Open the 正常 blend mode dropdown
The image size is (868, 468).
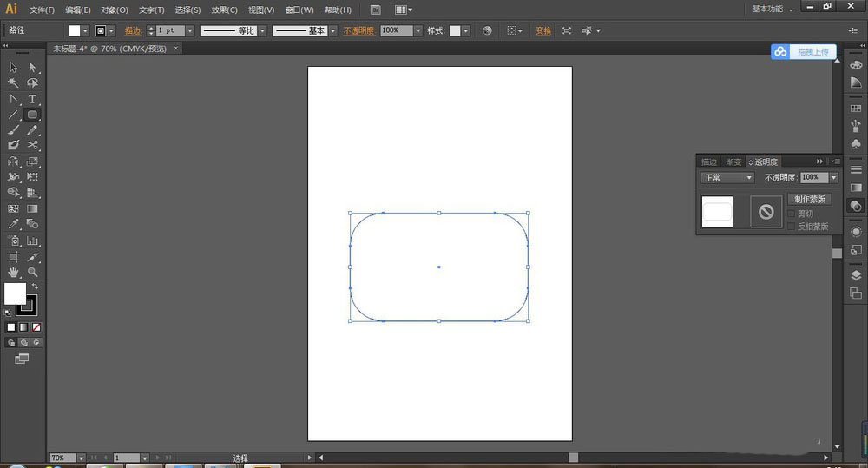pos(727,178)
